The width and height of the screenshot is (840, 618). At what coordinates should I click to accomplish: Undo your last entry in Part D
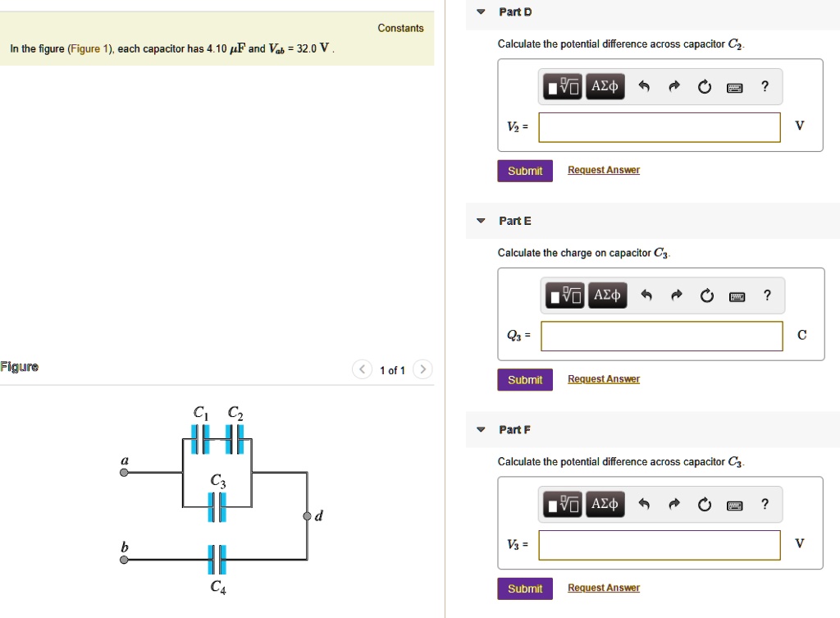point(645,86)
